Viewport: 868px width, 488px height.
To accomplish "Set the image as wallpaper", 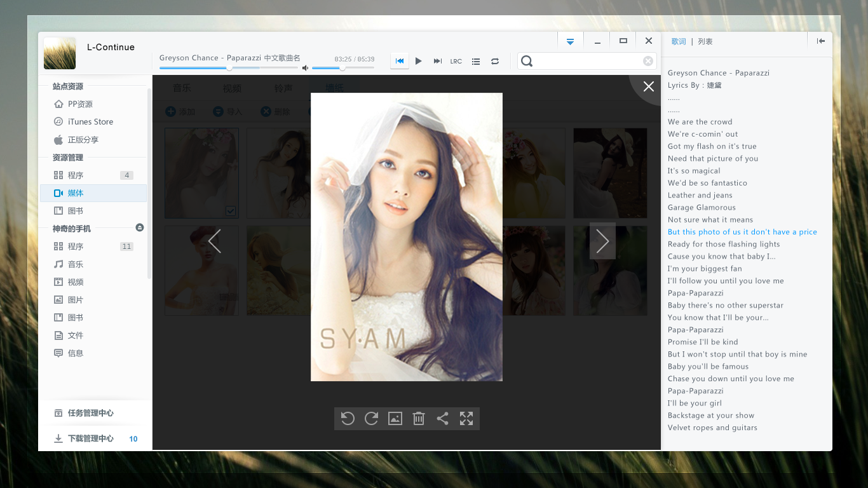I will (x=395, y=419).
